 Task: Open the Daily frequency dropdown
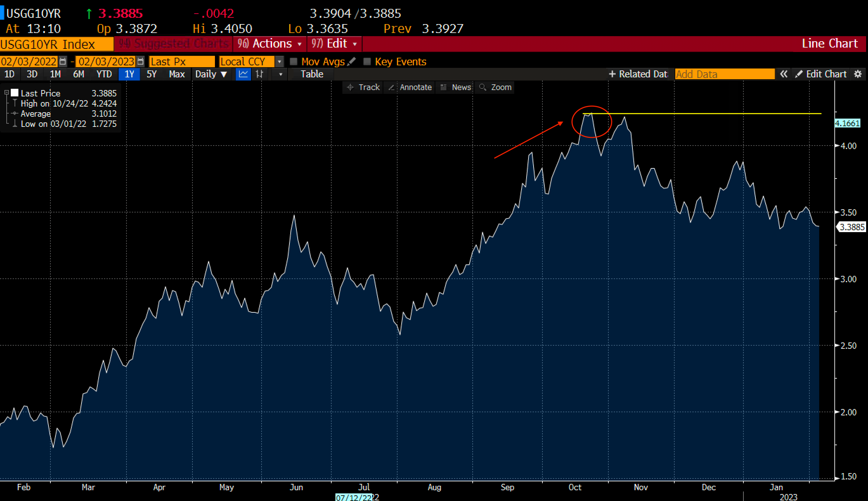click(x=211, y=74)
